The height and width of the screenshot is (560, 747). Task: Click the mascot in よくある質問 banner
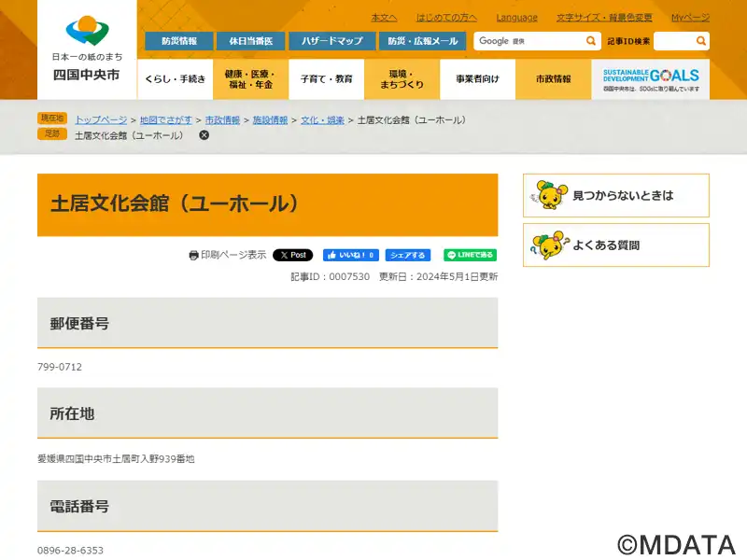(550, 245)
